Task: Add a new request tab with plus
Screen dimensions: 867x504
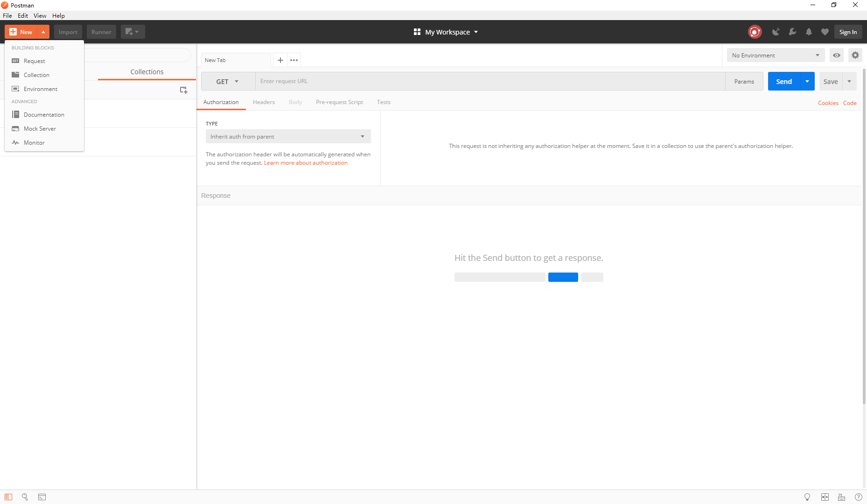Action: point(280,60)
